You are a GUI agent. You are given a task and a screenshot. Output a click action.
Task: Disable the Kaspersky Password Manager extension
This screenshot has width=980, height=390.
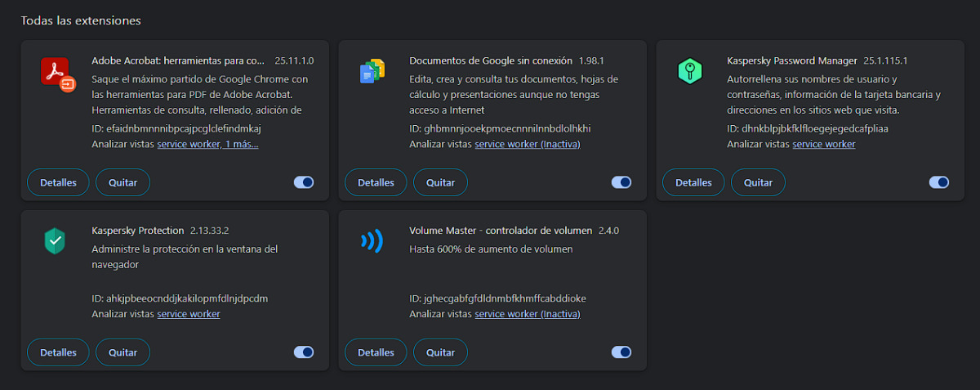point(939,182)
